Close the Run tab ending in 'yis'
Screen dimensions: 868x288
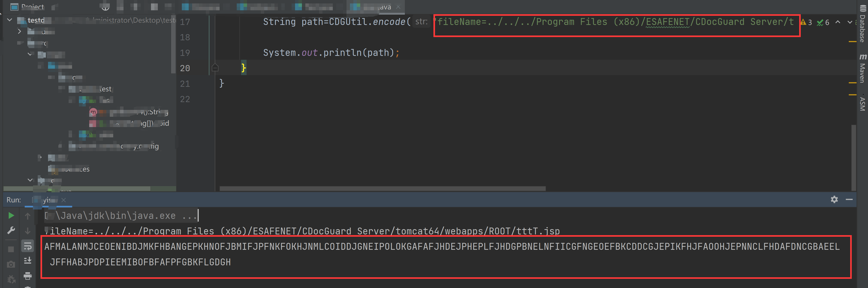63,200
